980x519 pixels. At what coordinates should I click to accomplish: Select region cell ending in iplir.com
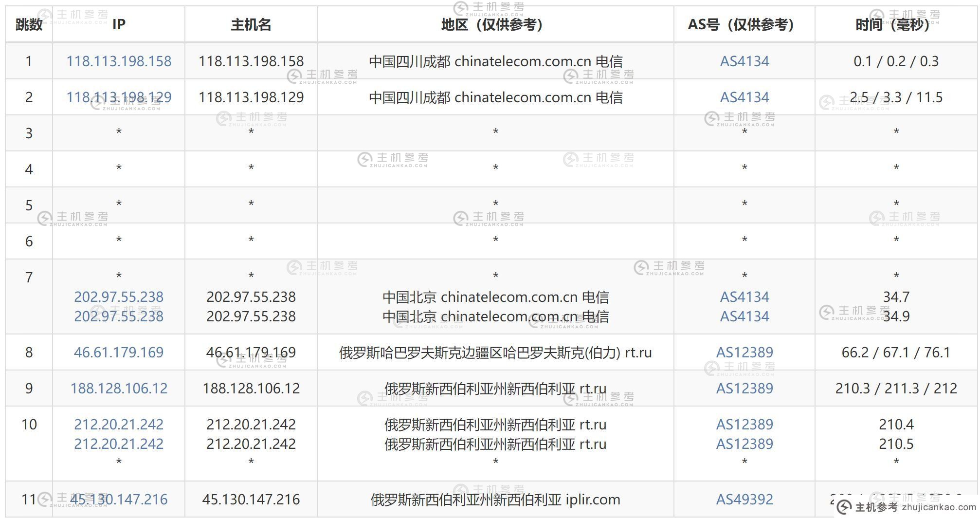click(495, 500)
